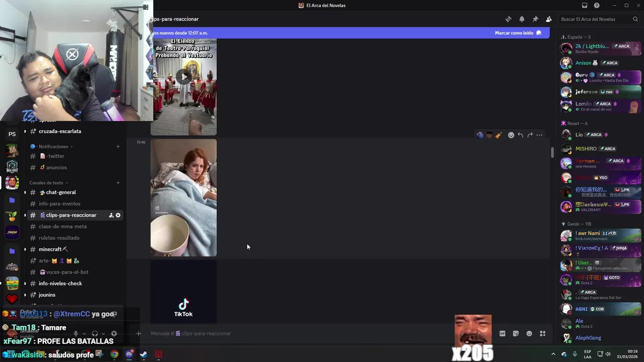The image size is (644, 362).
Task: Open member jeferson profile
Action: (601, 92)
